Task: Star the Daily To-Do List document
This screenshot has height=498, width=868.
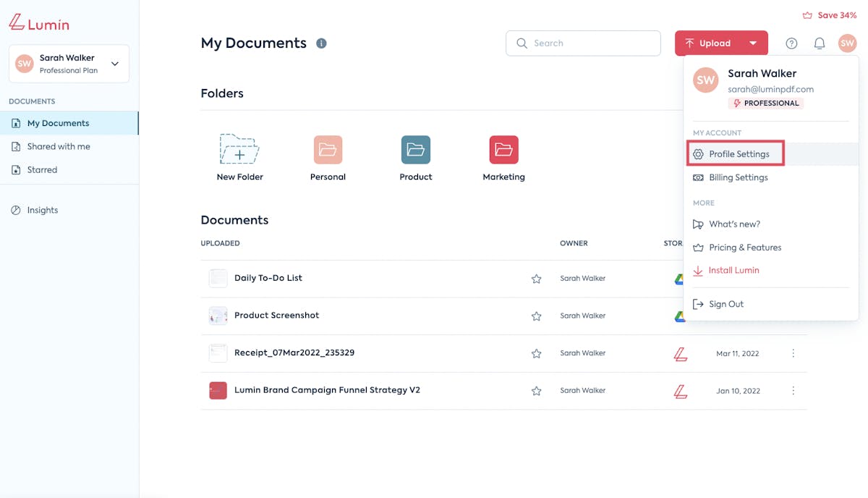Action: (536, 279)
